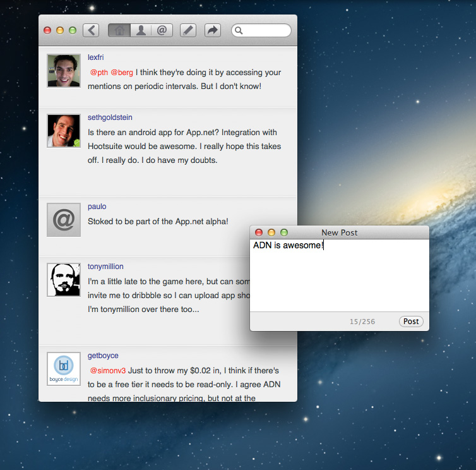Image resolution: width=476 pixels, height=470 pixels.
Task: Click paulo's default @ avatar
Action: pyautogui.click(x=64, y=220)
